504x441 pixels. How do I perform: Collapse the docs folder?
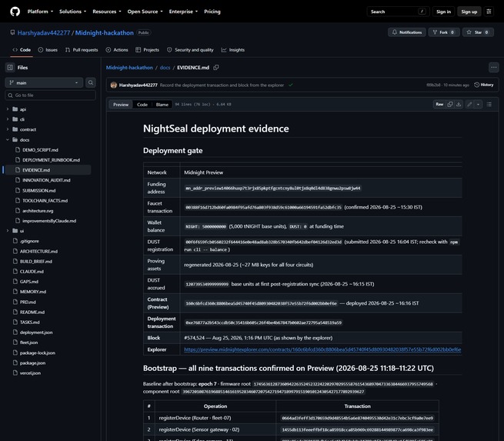8,140
